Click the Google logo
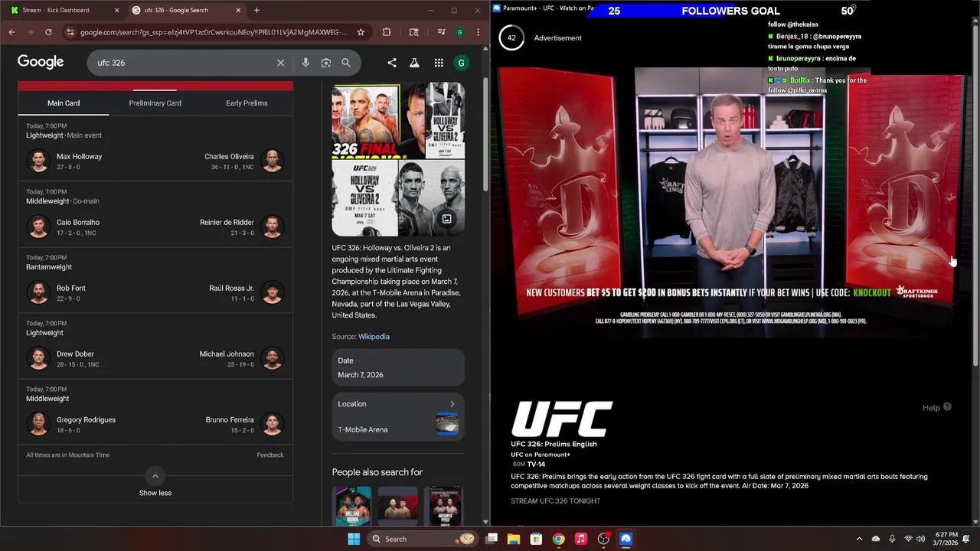 pos(41,62)
